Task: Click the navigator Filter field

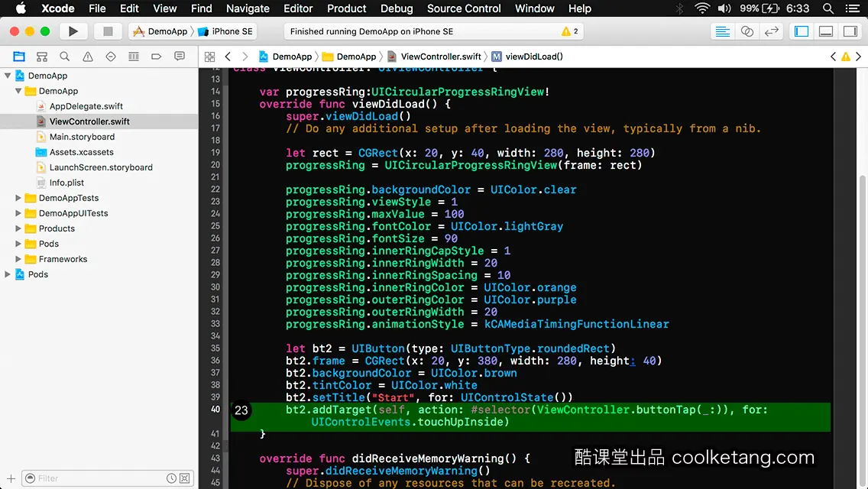Action: (x=108, y=478)
